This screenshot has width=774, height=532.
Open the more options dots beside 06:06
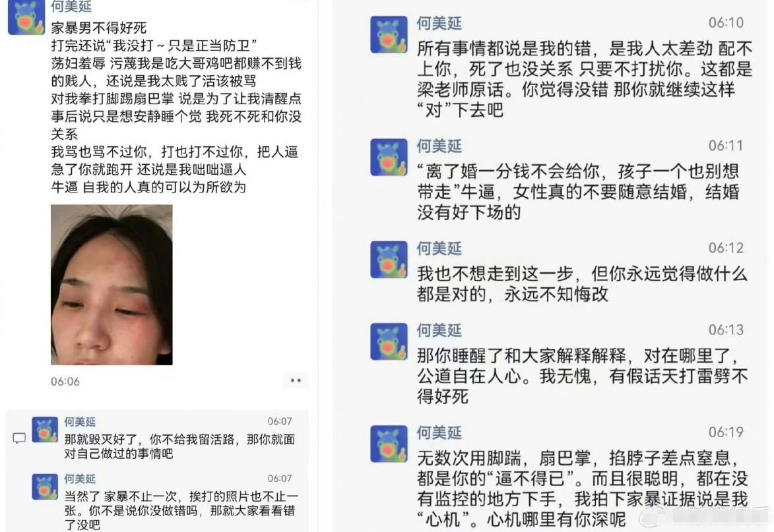[296, 380]
